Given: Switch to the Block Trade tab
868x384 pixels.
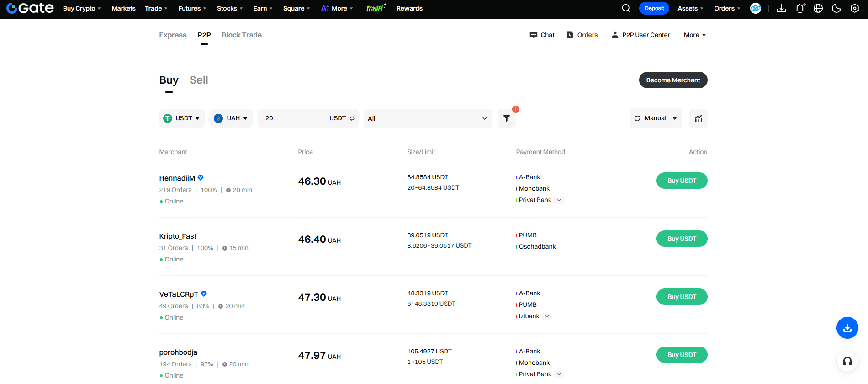Looking at the screenshot, I should 242,35.
